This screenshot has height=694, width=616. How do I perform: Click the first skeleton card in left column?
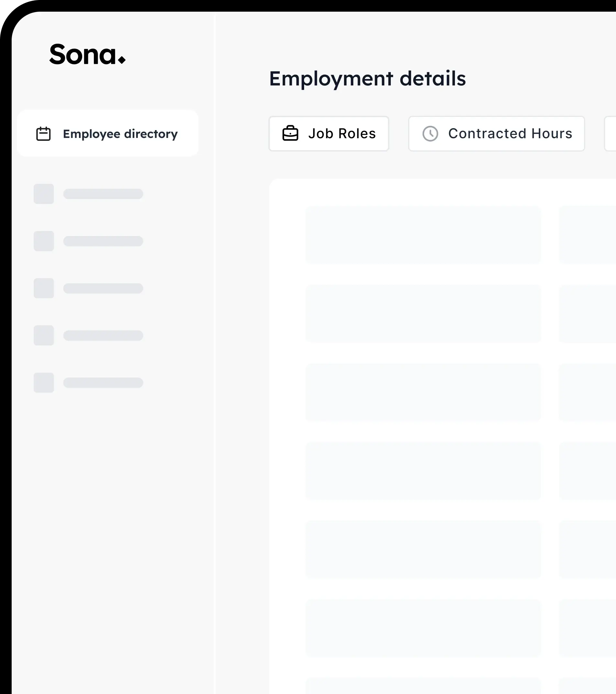(x=423, y=235)
